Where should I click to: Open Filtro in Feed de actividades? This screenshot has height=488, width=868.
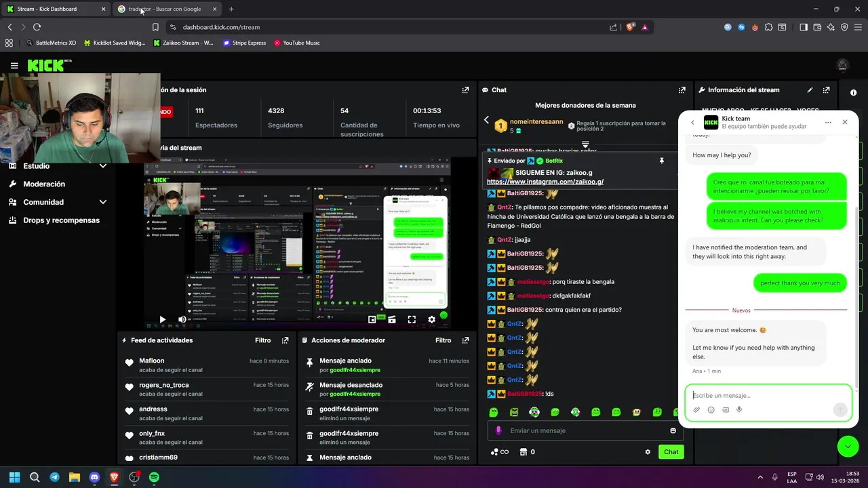[x=263, y=340]
